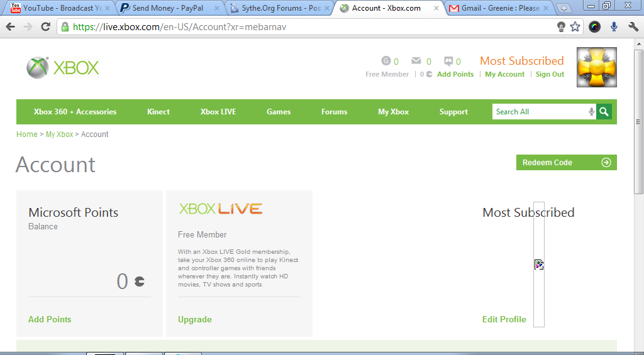Click the browser forward arrow
Screen dimensions: 644x355
tap(28, 27)
